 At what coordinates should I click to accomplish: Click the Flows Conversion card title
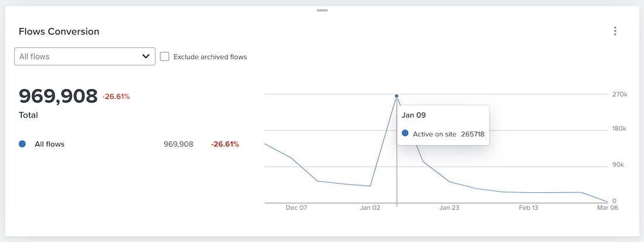point(59,32)
